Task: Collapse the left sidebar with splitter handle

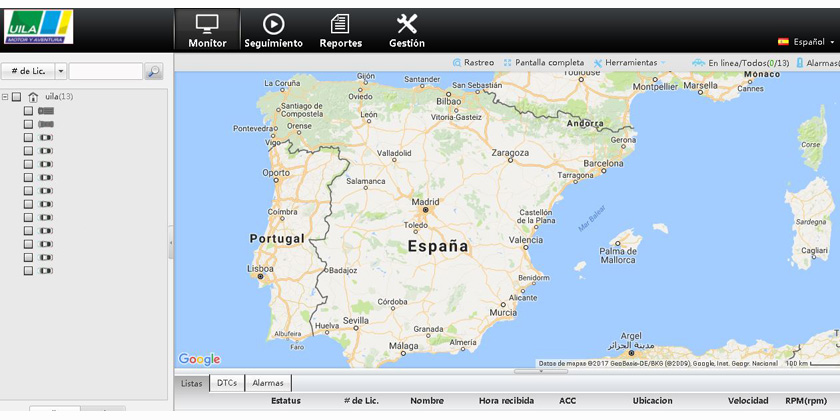Action: [171, 242]
